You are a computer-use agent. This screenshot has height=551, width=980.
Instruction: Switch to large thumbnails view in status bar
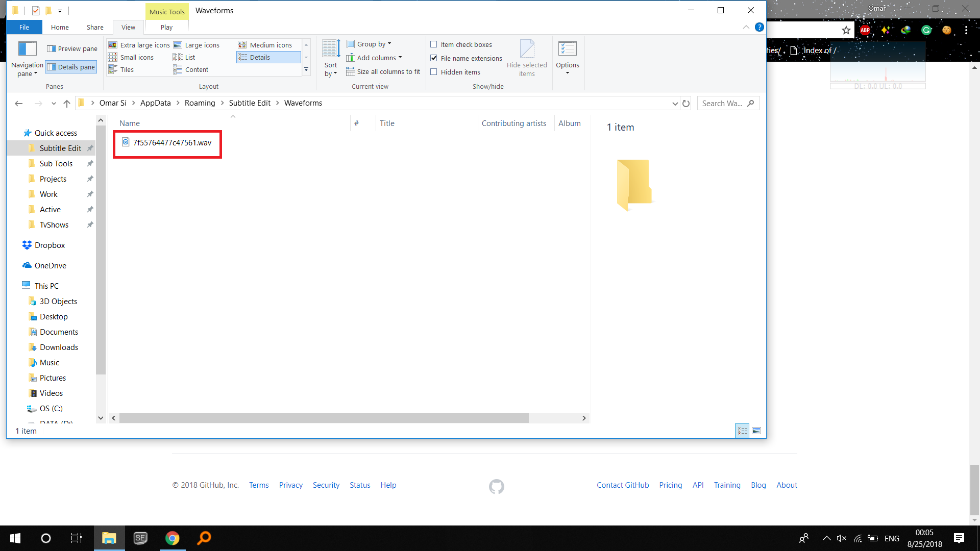tap(756, 431)
